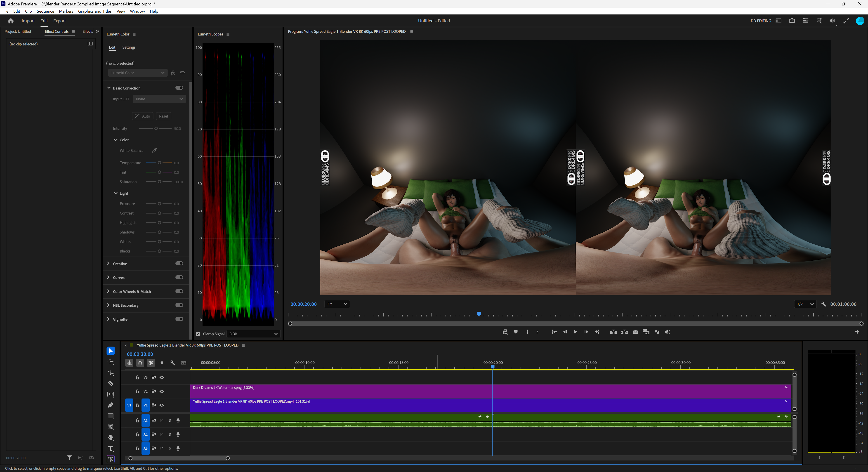Switch to the Project: Untitled panel tab
Screen dimensions: 868x472
18,31
